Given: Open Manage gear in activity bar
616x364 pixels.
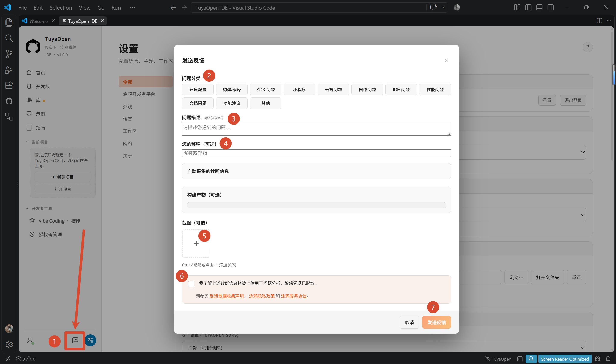Looking at the screenshot, I should pos(9,344).
